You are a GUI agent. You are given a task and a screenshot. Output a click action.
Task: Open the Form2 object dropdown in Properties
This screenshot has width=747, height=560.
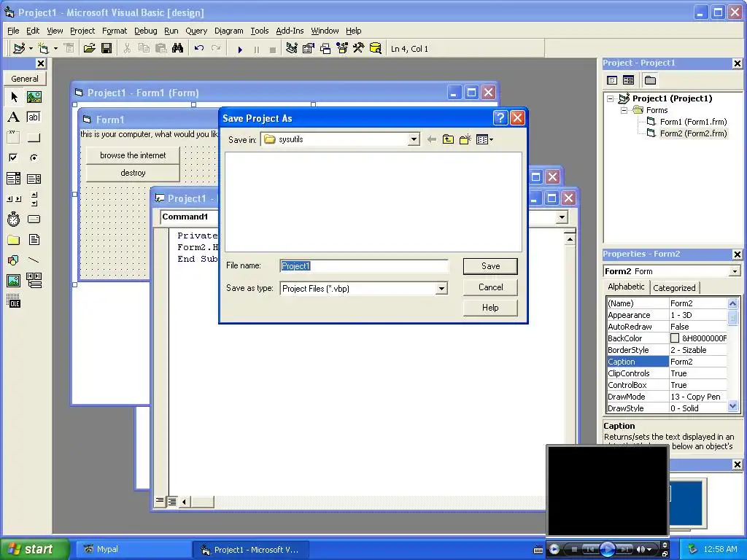(734, 271)
